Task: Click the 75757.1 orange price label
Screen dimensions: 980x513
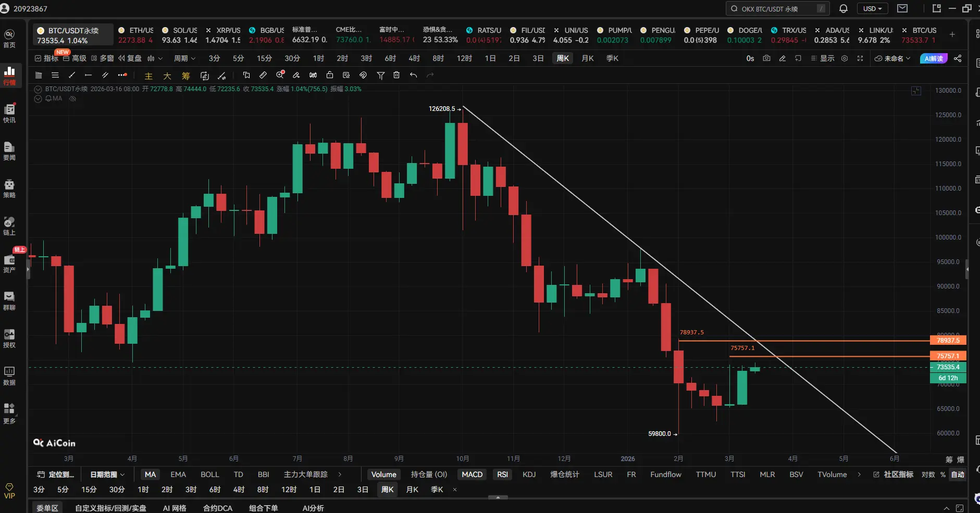Action: click(x=948, y=356)
